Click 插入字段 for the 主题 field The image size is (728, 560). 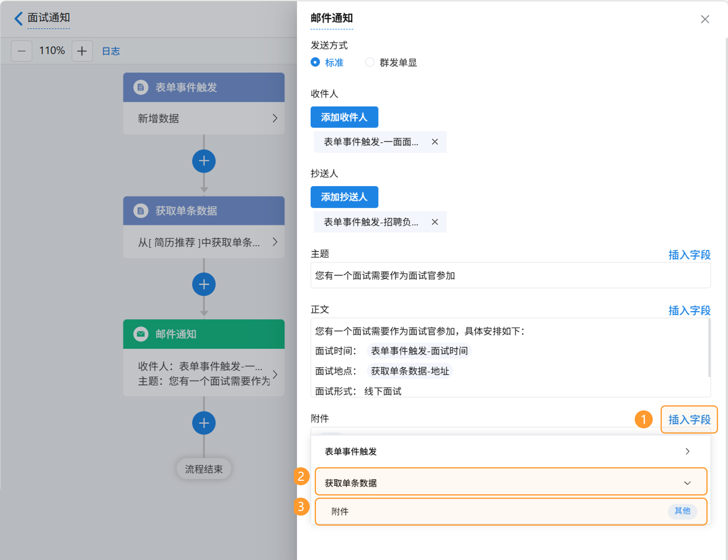[689, 255]
